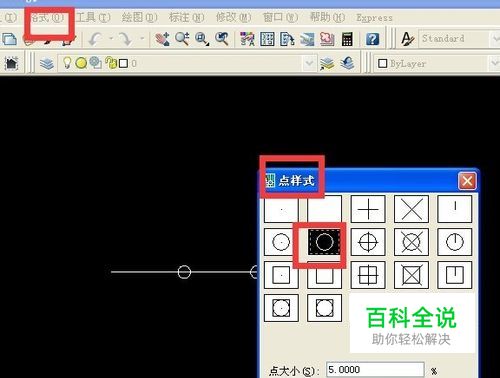Select the single dot point style
This screenshot has height=378, width=500.
pos(281,209)
